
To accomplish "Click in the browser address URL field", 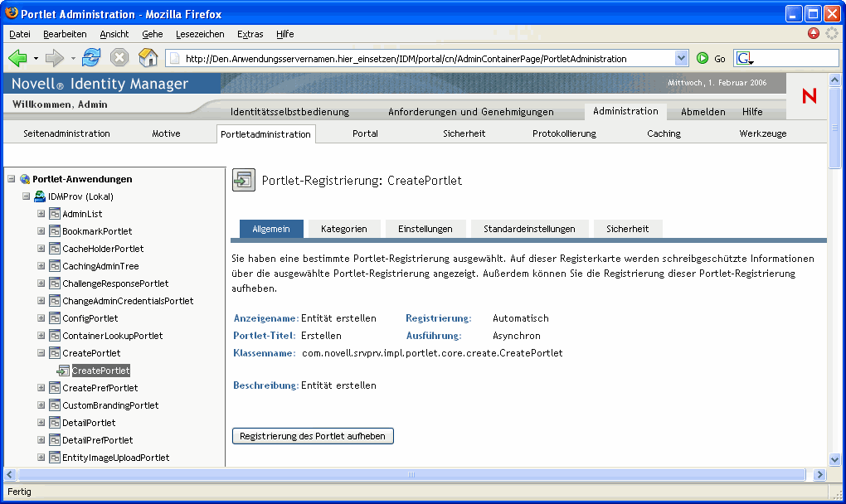I will click(426, 58).
